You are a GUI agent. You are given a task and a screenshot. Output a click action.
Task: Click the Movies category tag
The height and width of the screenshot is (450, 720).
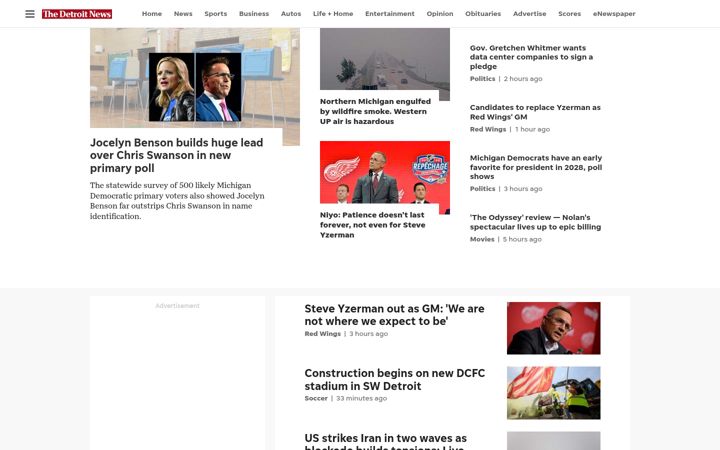(482, 239)
